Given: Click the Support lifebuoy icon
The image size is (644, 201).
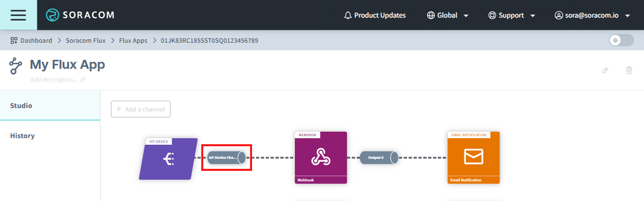Looking at the screenshot, I should click(x=492, y=15).
